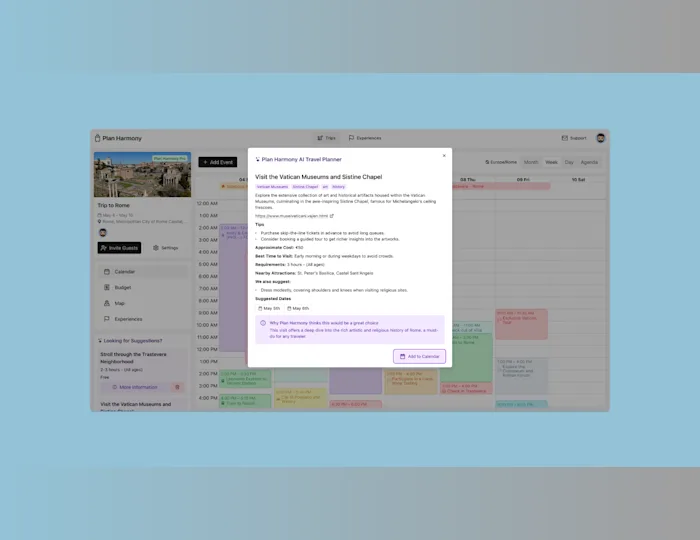Click the info icon in purple box
Screen dimensions: 700x540
(263, 323)
